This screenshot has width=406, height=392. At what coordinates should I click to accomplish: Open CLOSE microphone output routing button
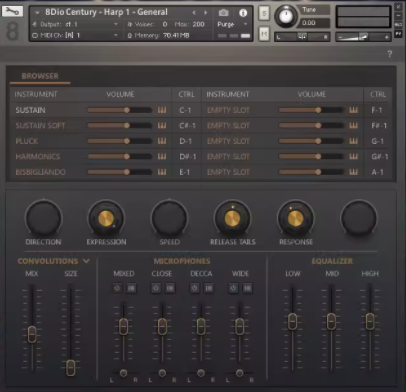[170, 288]
